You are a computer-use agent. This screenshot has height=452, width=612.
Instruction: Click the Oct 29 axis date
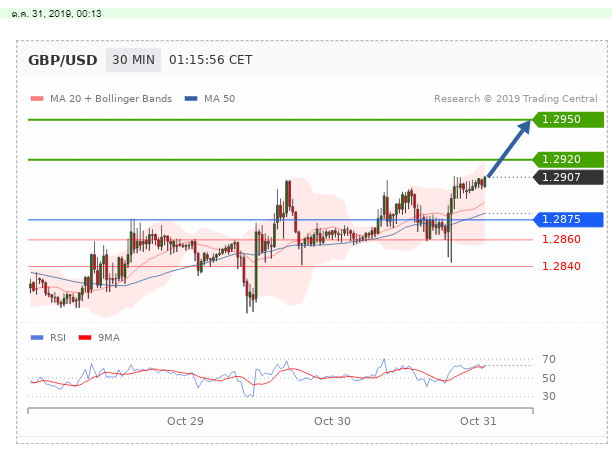[185, 421]
